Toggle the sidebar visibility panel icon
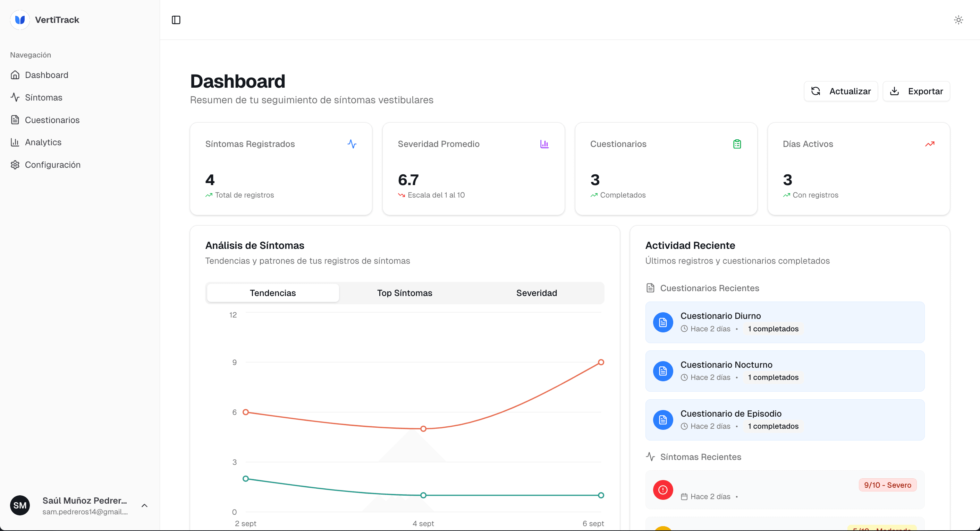Image resolution: width=980 pixels, height=531 pixels. pos(176,20)
